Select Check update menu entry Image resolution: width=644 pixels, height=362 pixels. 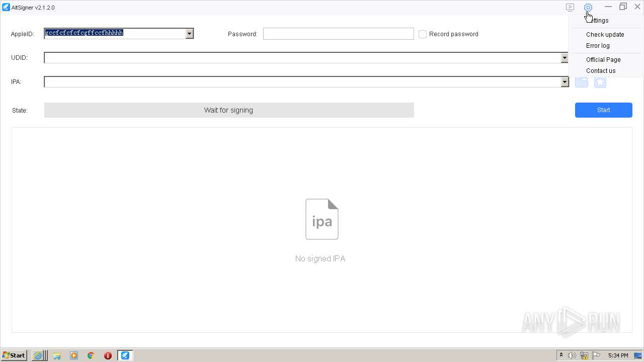click(605, 35)
